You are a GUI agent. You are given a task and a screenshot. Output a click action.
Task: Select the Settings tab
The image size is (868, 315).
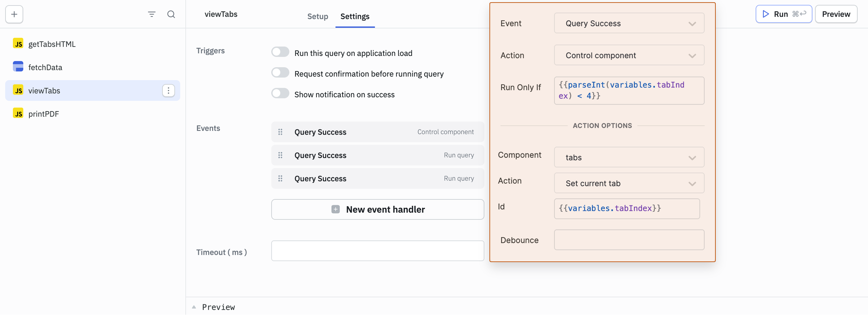(355, 16)
